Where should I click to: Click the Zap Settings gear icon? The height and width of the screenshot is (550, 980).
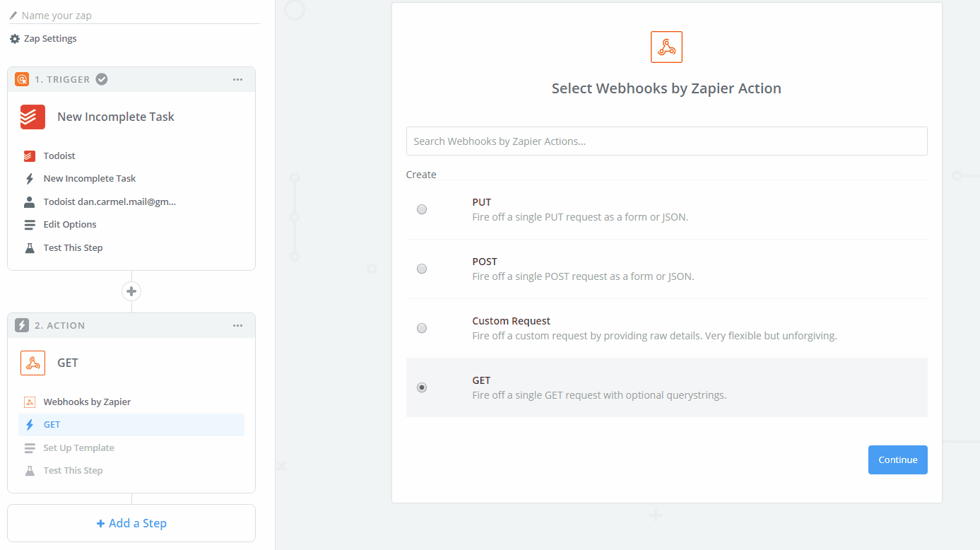pyautogui.click(x=15, y=39)
